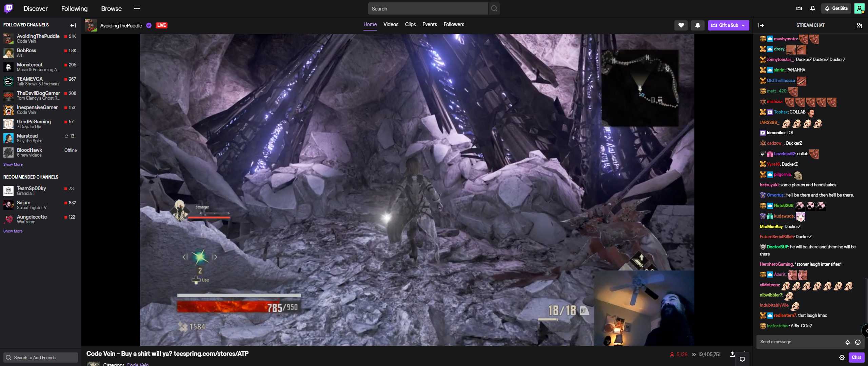868x366 pixels.
Task: Open chat settings gear icon
Action: (842, 358)
